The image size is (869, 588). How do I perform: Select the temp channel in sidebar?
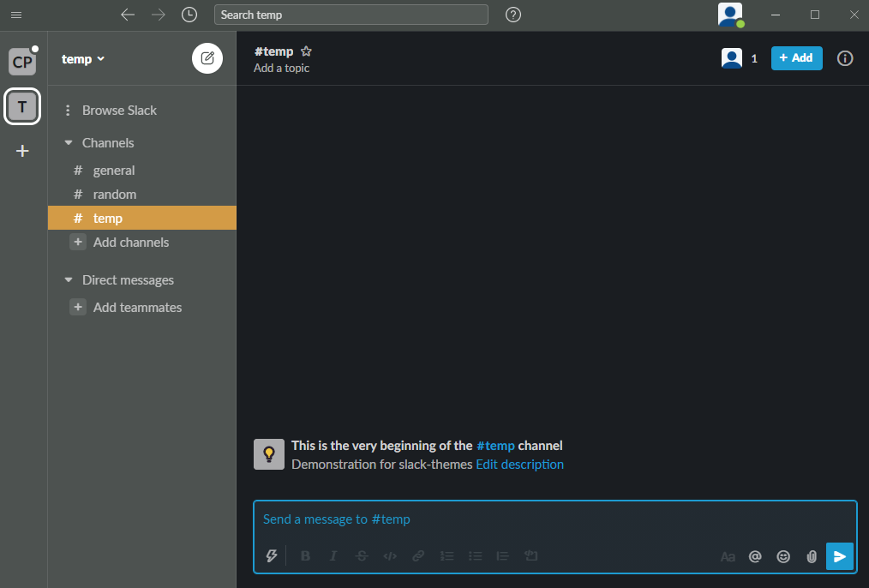142,219
